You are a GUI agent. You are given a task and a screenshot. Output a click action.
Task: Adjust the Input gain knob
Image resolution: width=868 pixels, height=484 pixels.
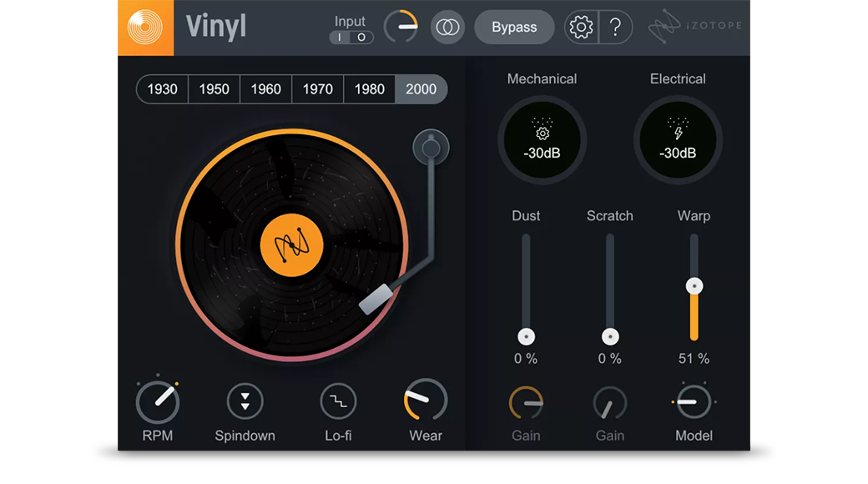[x=401, y=26]
